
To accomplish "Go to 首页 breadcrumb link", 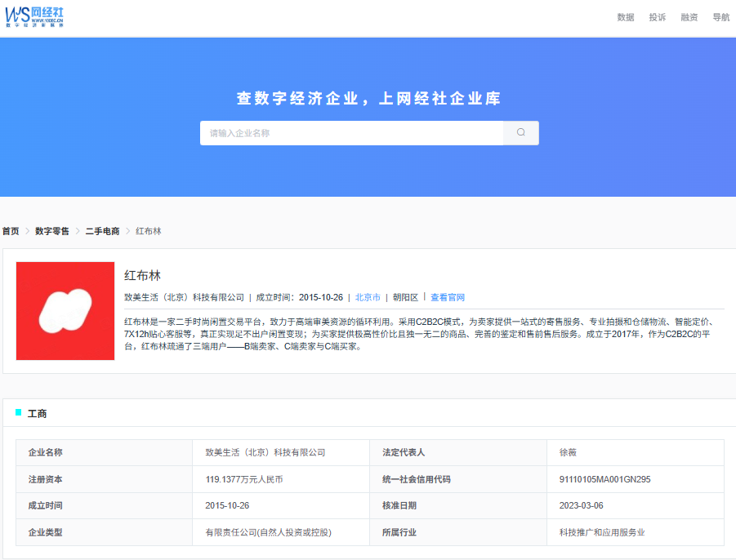I will (x=11, y=231).
